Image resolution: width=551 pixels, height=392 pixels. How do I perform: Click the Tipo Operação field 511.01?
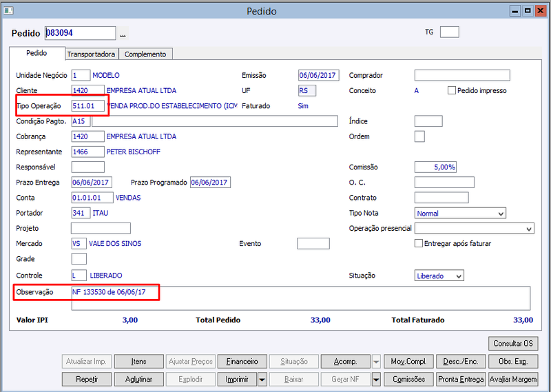coord(88,106)
